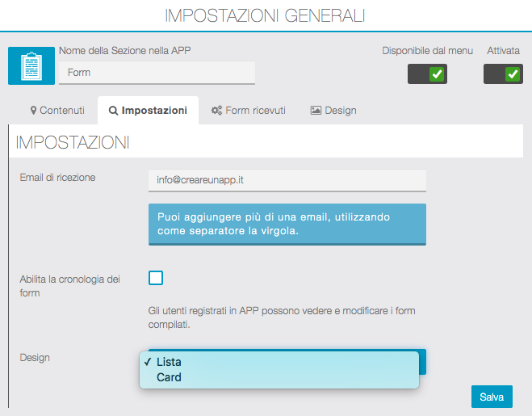Click the Impostazioni Generali page title
Viewport: 532px width, 416px height.
tap(265, 15)
